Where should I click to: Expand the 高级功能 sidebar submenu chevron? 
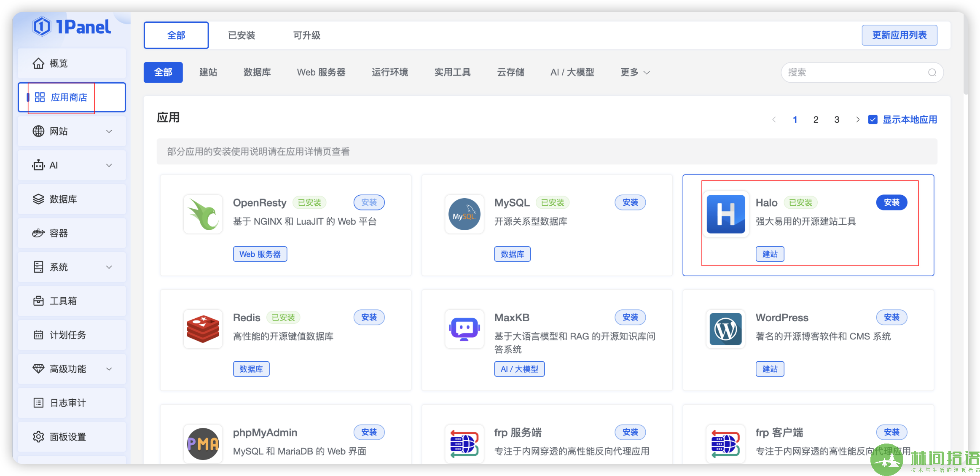click(109, 369)
